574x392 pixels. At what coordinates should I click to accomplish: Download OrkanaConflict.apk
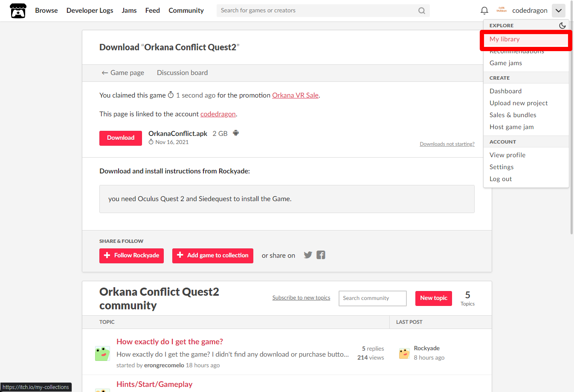121,138
